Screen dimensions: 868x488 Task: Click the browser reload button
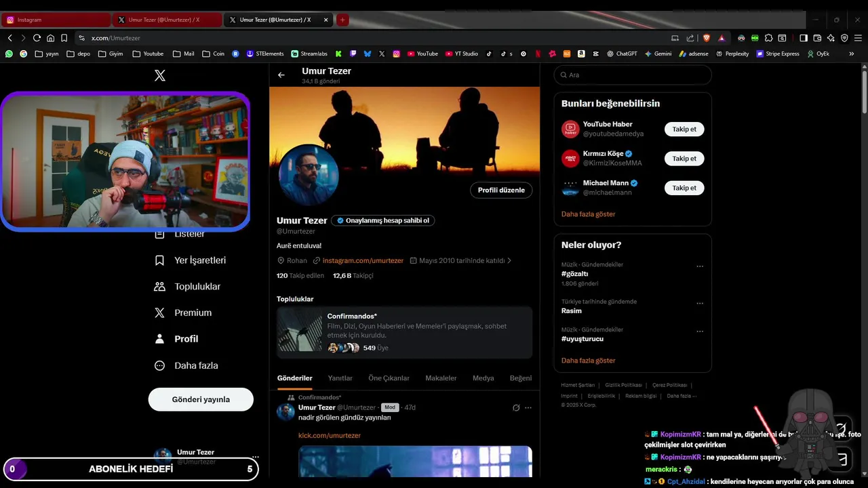pyautogui.click(x=37, y=38)
